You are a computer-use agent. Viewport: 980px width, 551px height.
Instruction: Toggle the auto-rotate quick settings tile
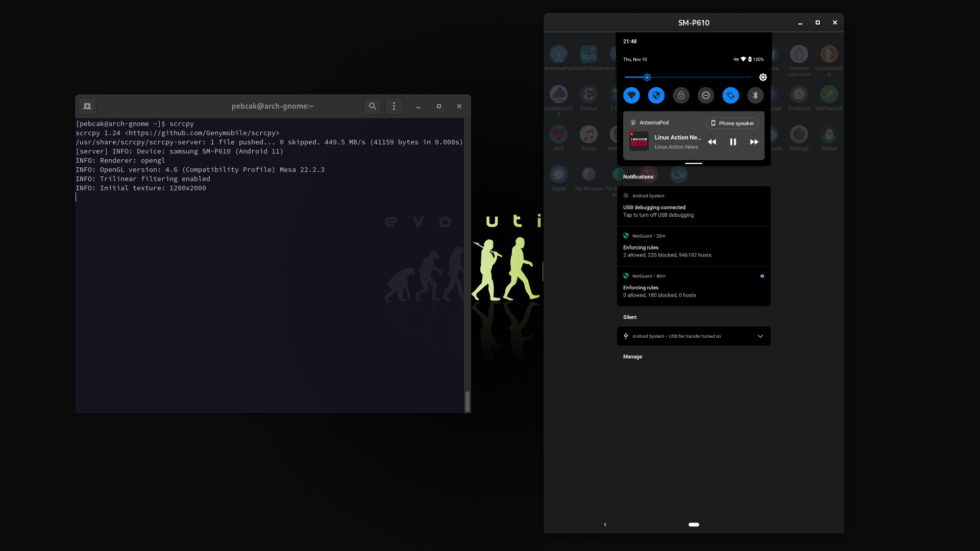730,95
